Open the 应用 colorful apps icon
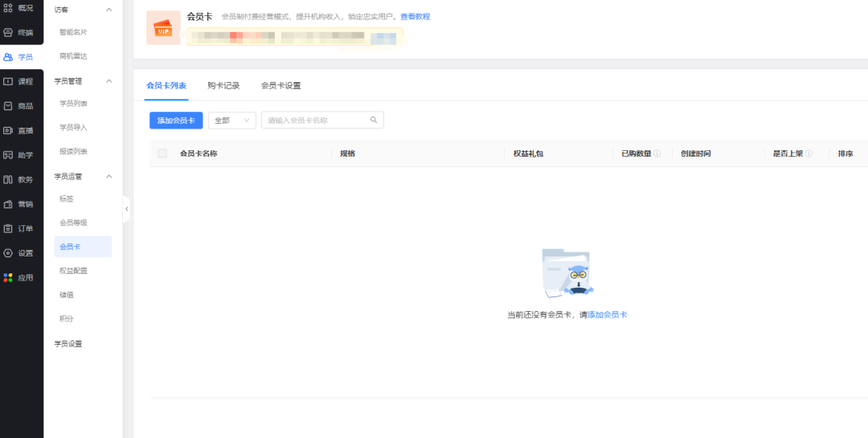 (x=8, y=277)
